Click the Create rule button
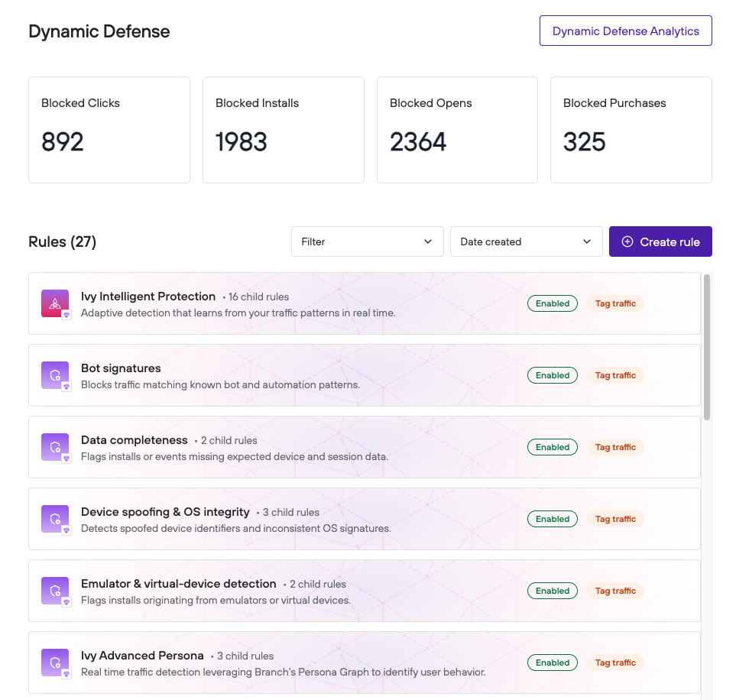Image resolution: width=736 pixels, height=700 pixels. pos(660,241)
